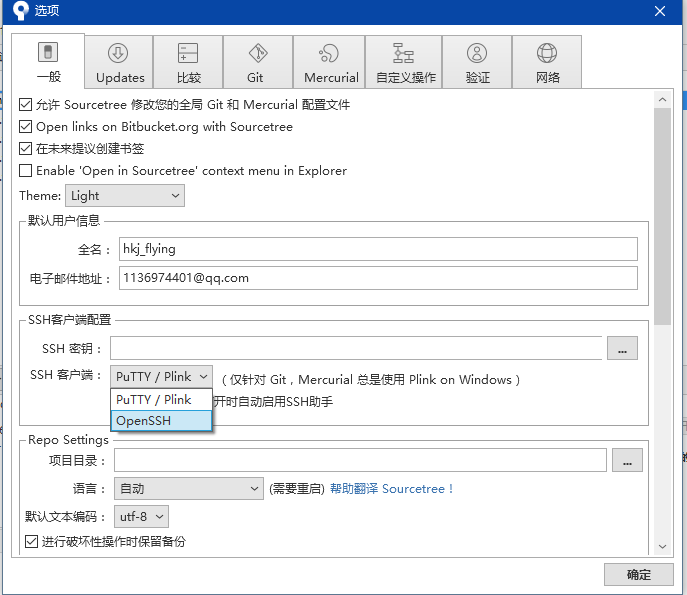Focus the SSH 密钥 path field
The height and width of the screenshot is (595, 687).
[x=356, y=348]
